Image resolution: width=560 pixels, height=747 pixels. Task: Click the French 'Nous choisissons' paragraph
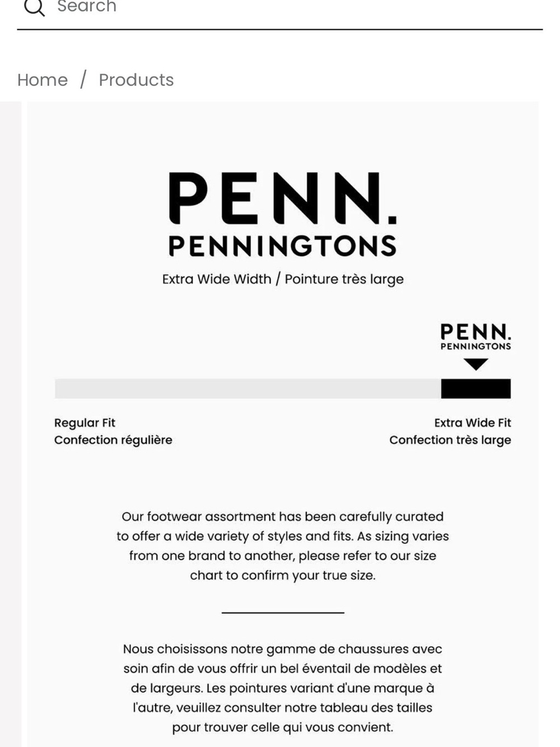click(283, 688)
